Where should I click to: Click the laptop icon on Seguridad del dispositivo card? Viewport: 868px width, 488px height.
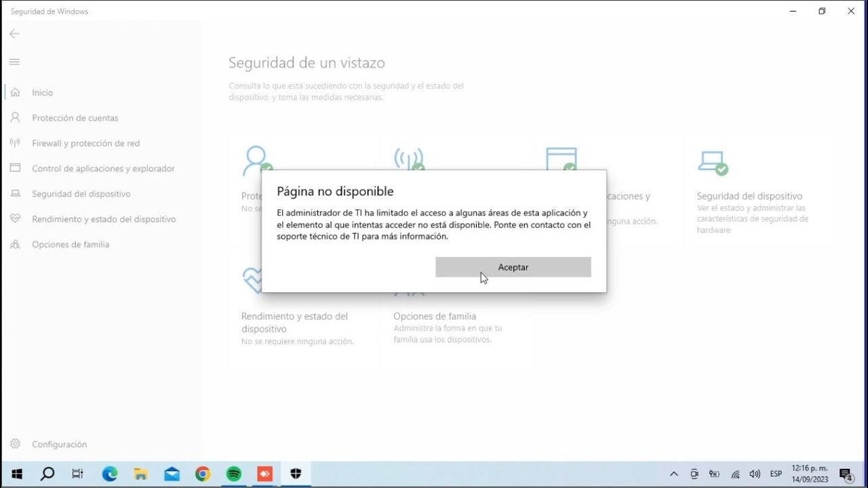(x=713, y=162)
